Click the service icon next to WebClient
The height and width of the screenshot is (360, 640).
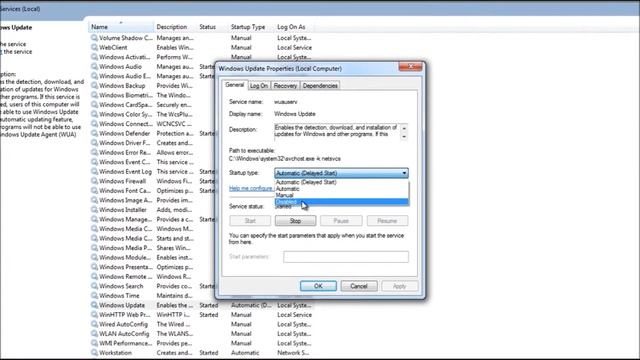click(94, 47)
